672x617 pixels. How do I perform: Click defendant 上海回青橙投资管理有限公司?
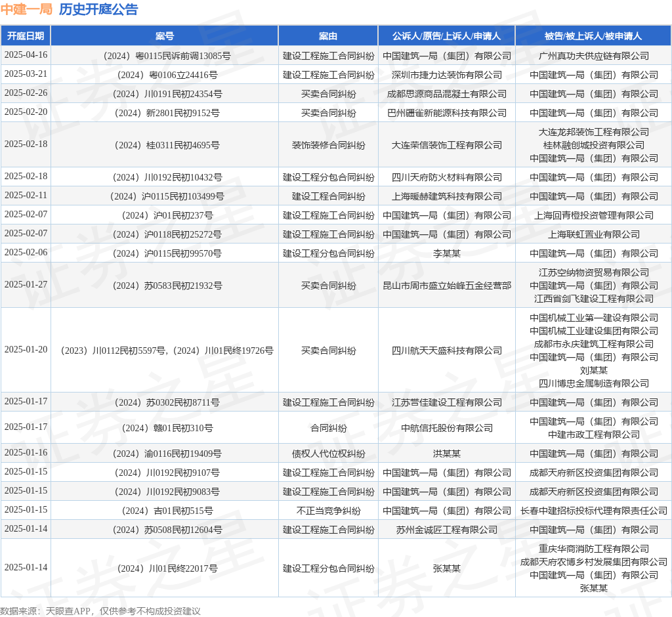click(593, 216)
